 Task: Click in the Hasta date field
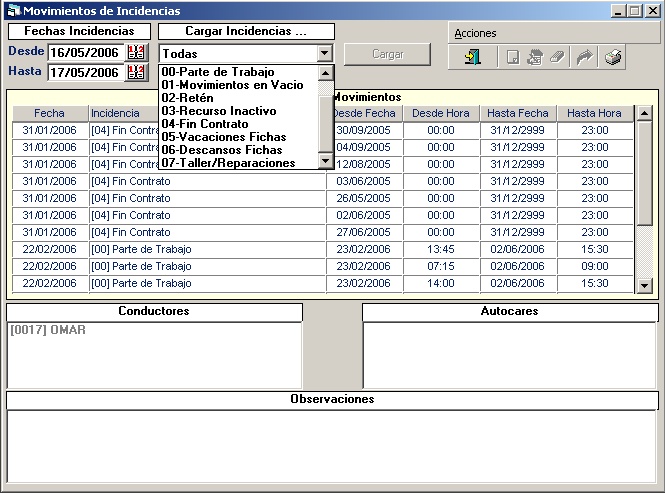pos(86,73)
